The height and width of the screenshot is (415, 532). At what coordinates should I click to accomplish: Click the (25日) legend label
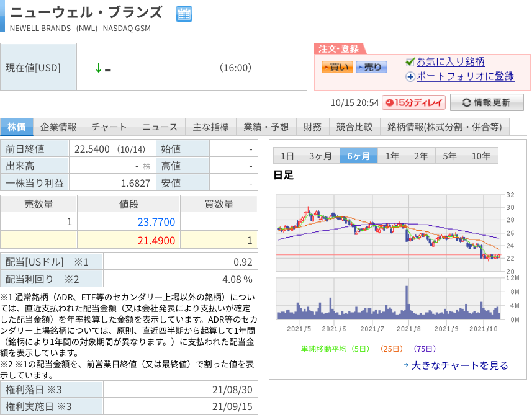tap(392, 349)
